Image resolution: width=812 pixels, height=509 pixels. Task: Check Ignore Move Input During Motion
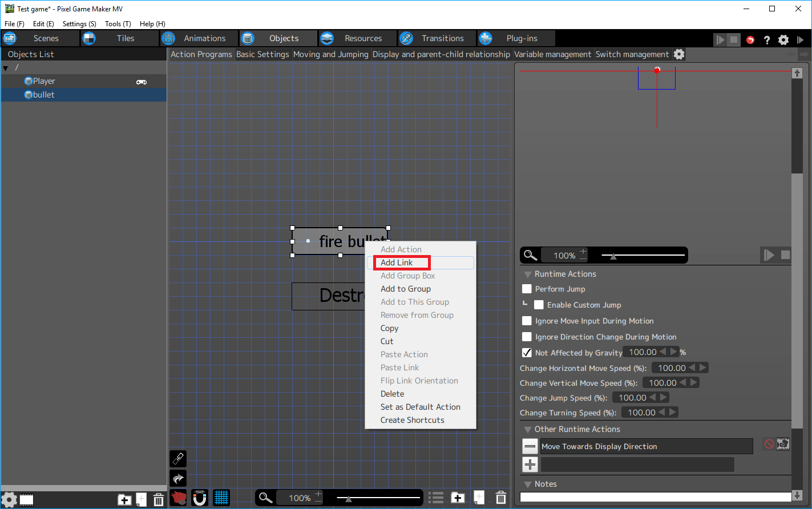tap(527, 321)
